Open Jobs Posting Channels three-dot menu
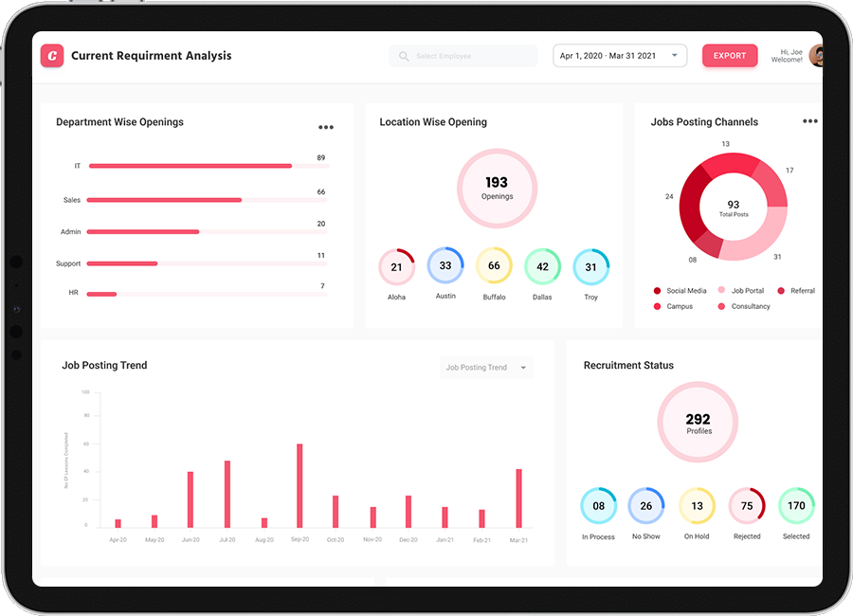 [810, 120]
